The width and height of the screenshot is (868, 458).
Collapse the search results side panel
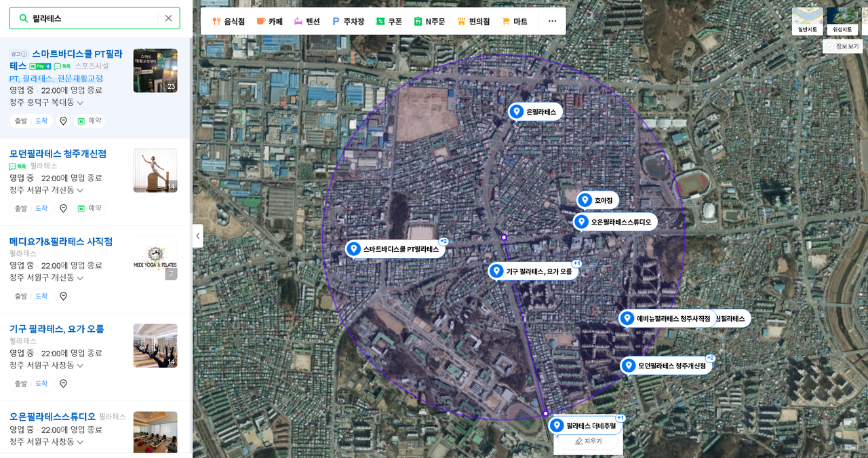click(197, 236)
